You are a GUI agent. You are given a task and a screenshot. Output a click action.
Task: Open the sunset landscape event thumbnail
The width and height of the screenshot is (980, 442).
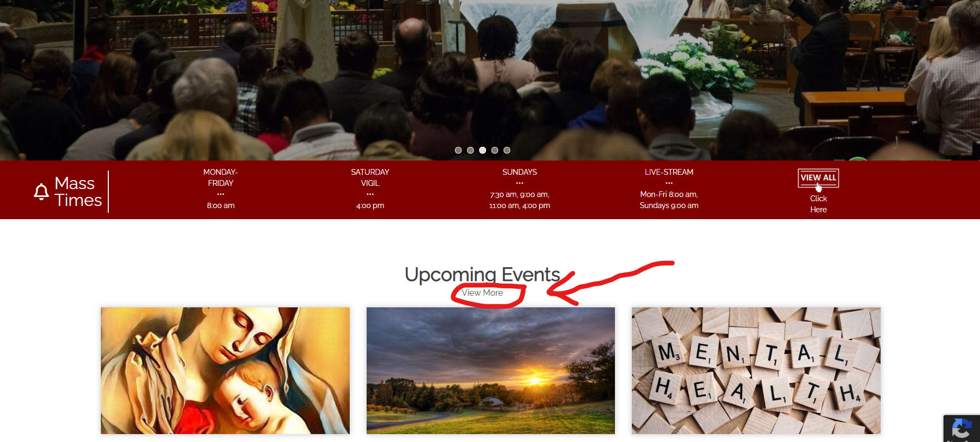point(491,371)
